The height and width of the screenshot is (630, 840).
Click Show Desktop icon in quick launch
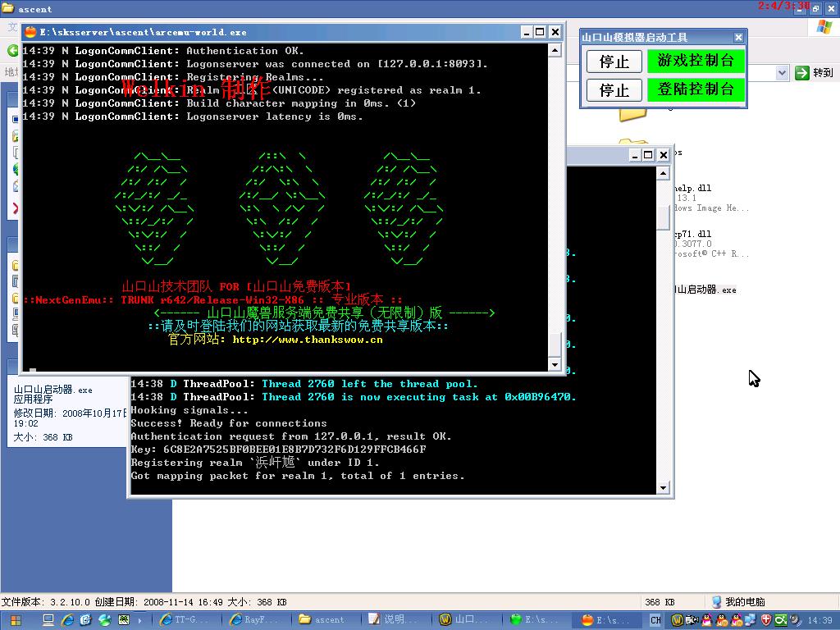[x=48, y=620]
